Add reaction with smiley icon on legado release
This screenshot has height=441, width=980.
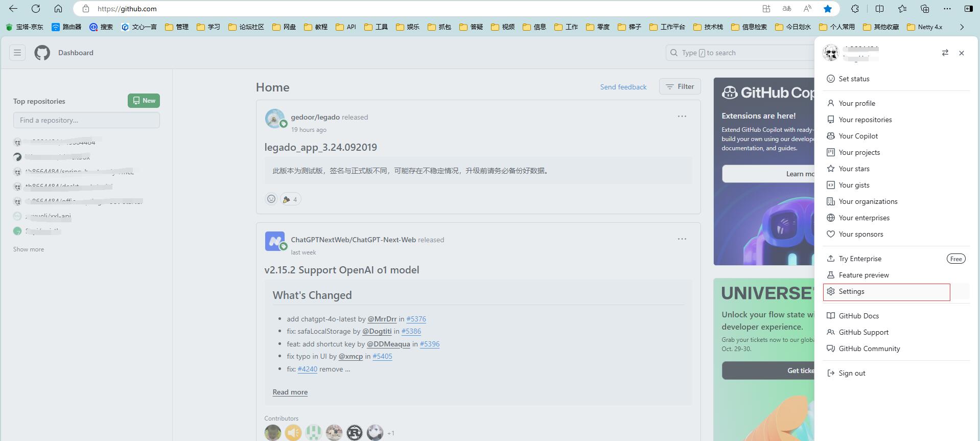271,199
